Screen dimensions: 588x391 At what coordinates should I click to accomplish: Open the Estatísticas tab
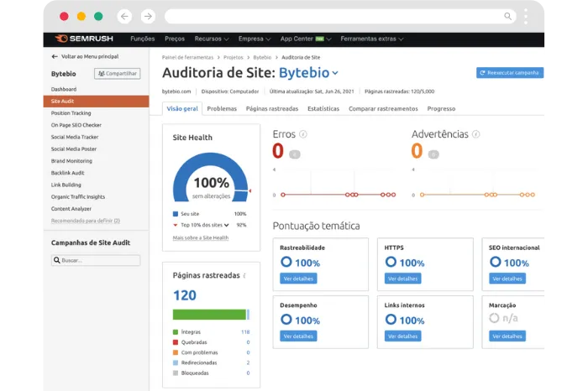click(323, 108)
